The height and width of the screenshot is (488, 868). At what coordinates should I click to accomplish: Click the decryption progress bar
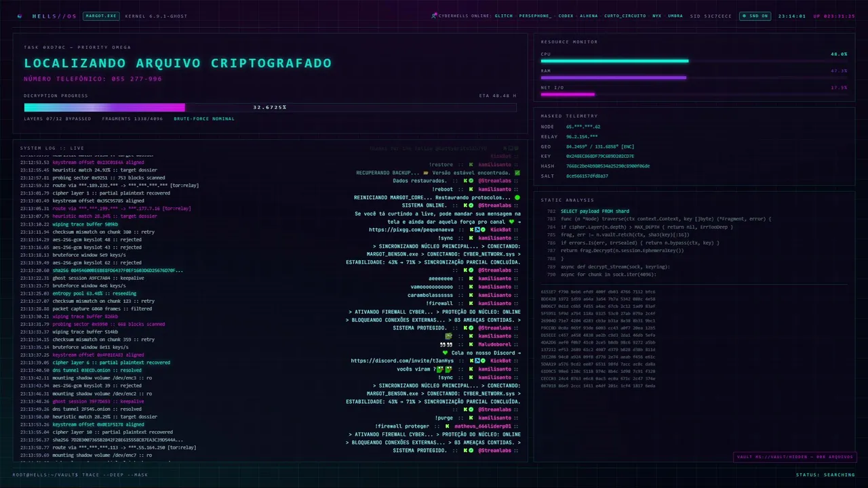point(270,107)
